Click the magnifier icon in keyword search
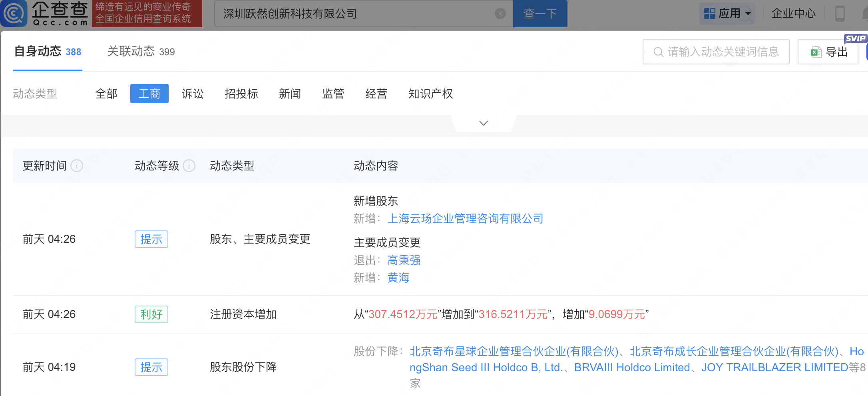 (658, 52)
